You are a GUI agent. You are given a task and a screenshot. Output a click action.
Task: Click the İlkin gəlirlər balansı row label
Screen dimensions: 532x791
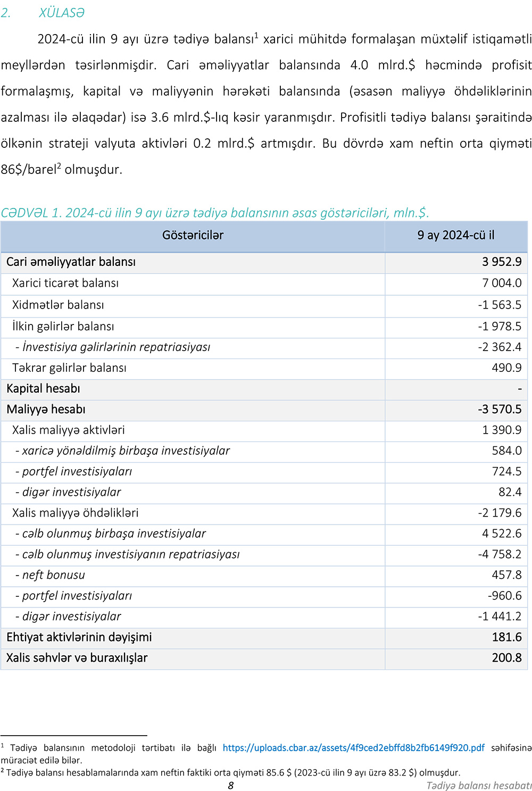(63, 326)
